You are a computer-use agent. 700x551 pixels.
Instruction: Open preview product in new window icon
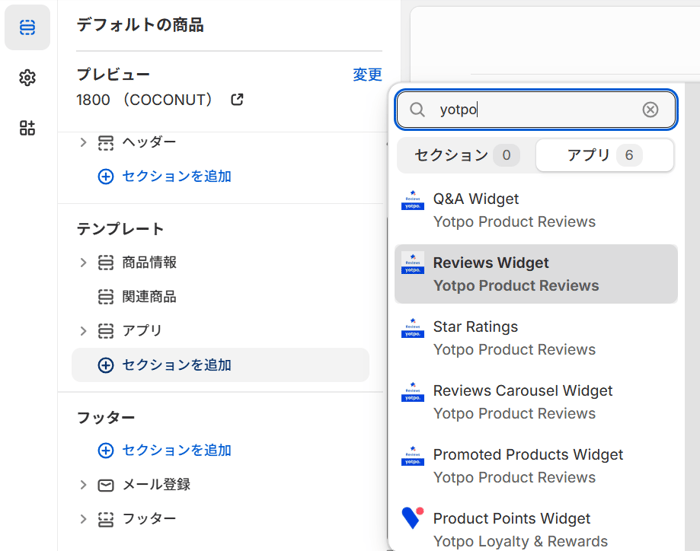[x=237, y=100]
